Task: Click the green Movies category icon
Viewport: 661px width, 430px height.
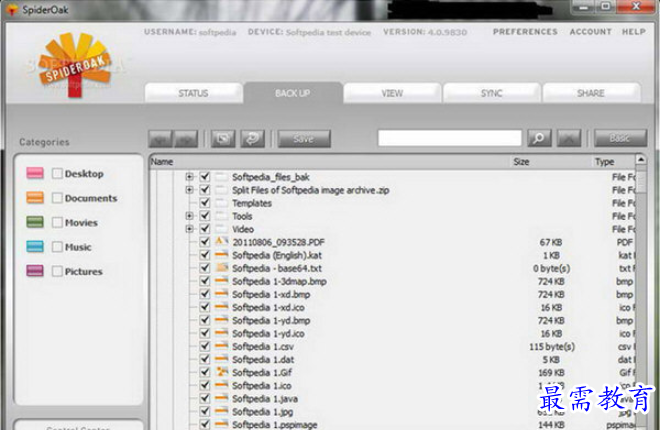Action: point(35,222)
